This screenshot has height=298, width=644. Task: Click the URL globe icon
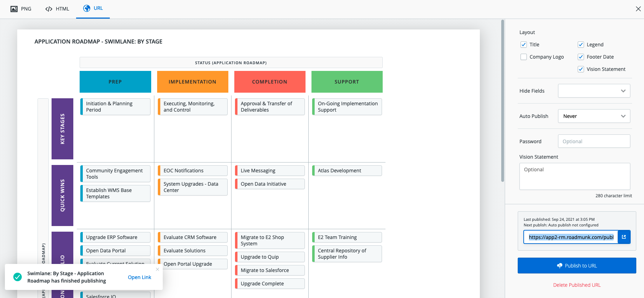87,8
